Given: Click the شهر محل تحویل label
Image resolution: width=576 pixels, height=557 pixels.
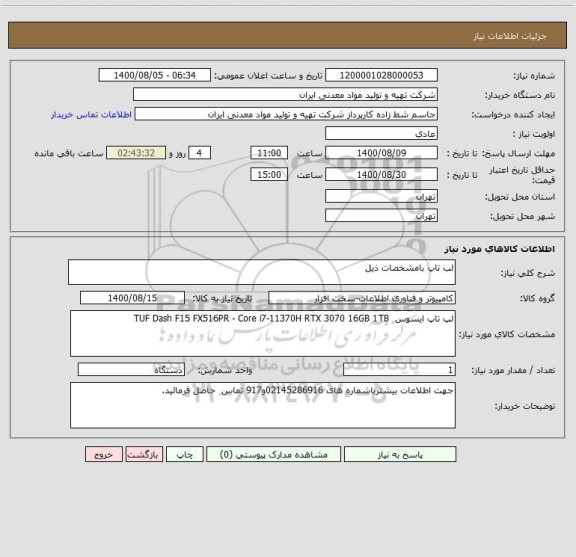Looking at the screenshot, I should coord(522,216).
